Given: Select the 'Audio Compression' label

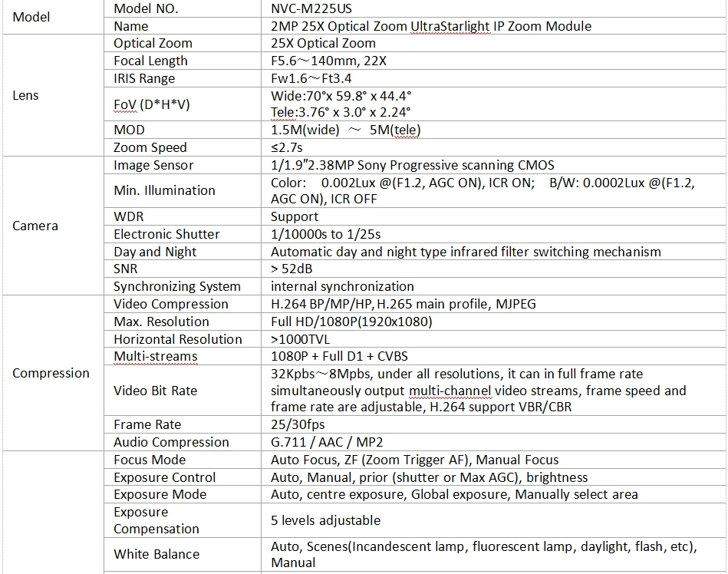Looking at the screenshot, I should pyautogui.click(x=171, y=443).
